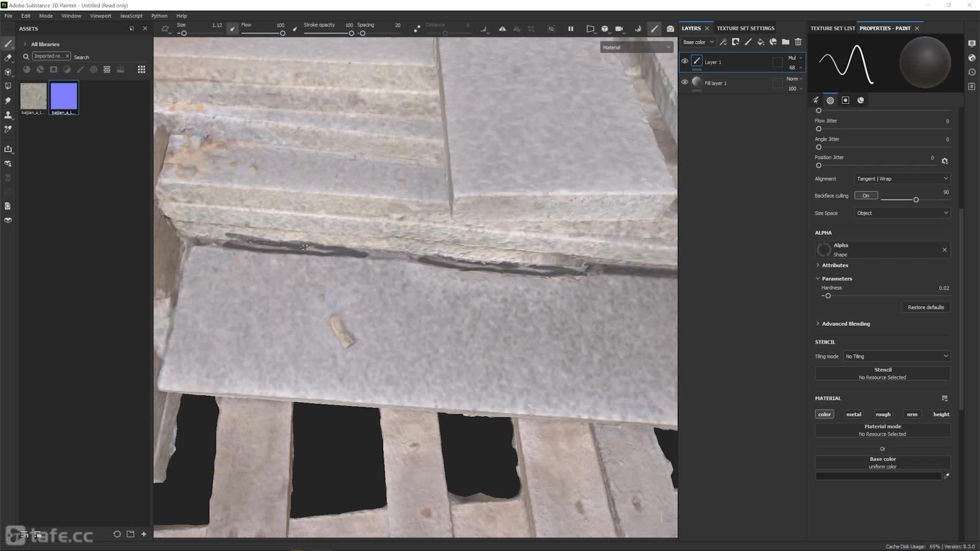
Task: Click Base color uniform color button
Action: click(883, 463)
